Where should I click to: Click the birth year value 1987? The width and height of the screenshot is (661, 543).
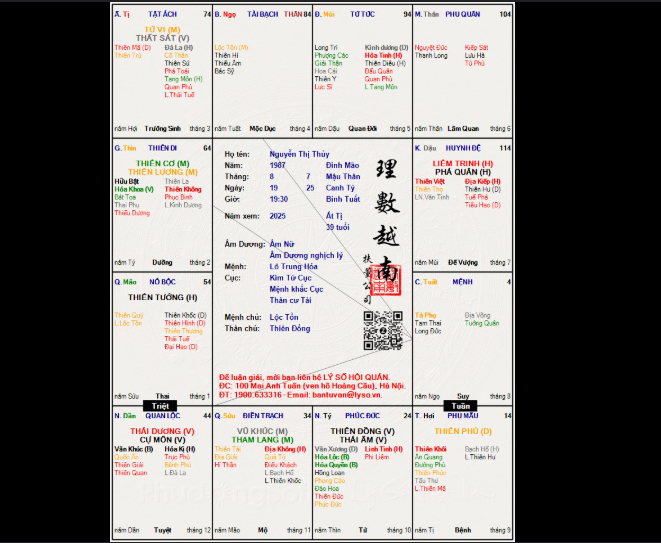[x=278, y=165]
